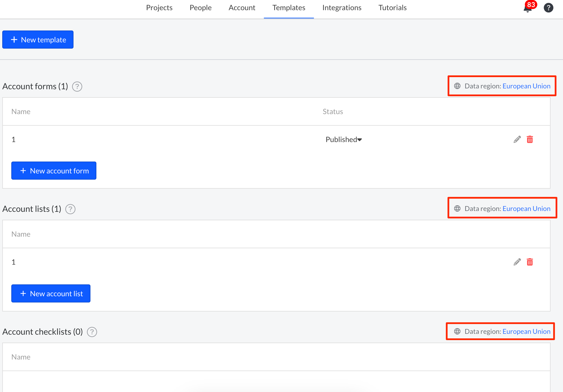Edit account list 1 with pencil icon
563x392 pixels.
pyautogui.click(x=517, y=262)
